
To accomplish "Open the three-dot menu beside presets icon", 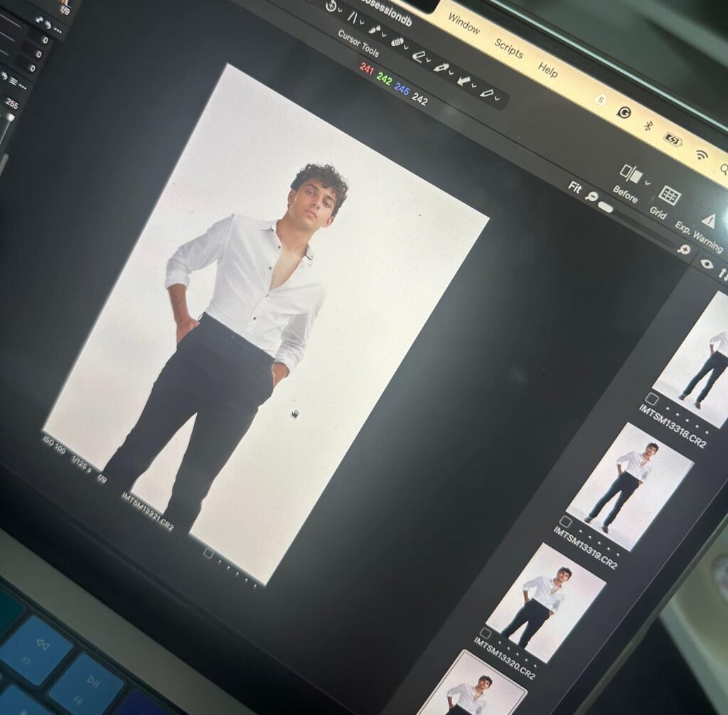I will click(x=22, y=87).
